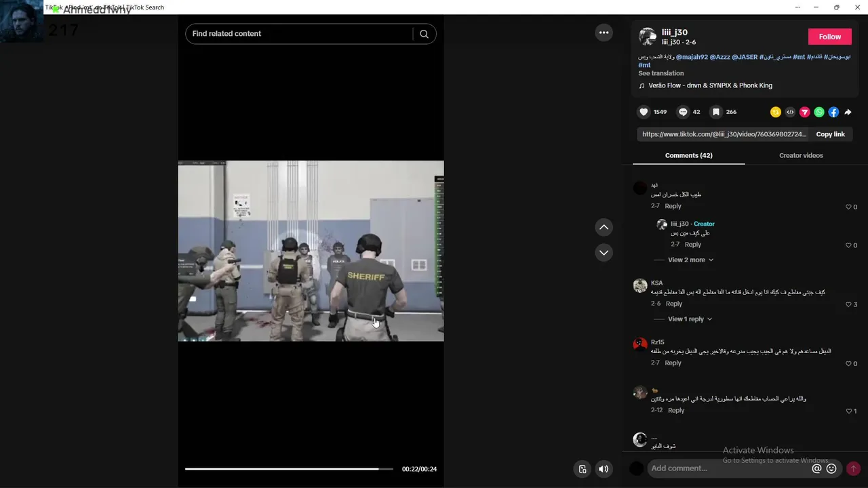Viewport: 868px width, 488px height.
Task: Click the Find related content search field
Action: [x=298, y=34]
